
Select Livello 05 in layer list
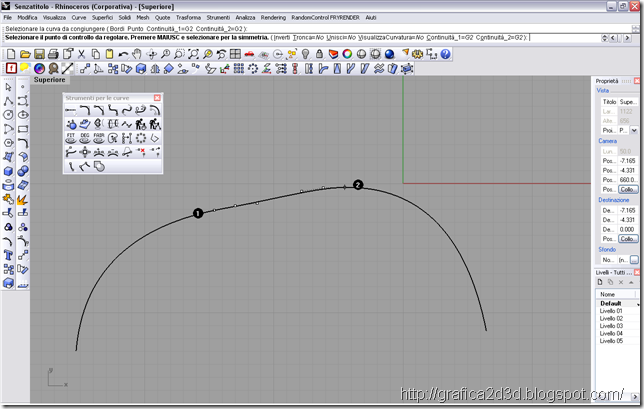(x=611, y=341)
